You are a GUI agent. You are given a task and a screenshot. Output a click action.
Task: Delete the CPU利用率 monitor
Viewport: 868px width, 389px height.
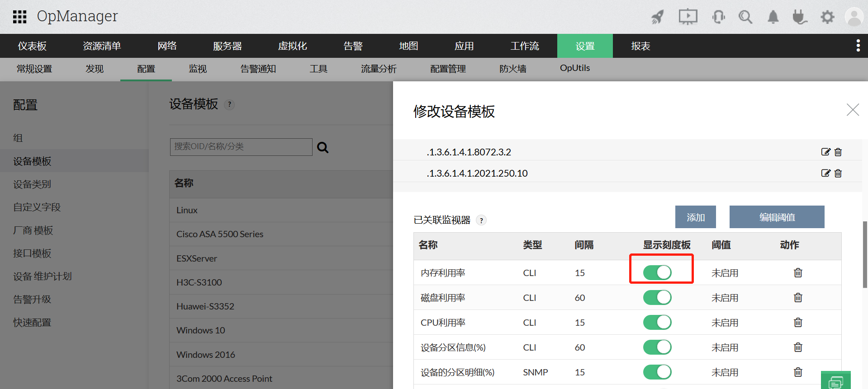(x=798, y=322)
